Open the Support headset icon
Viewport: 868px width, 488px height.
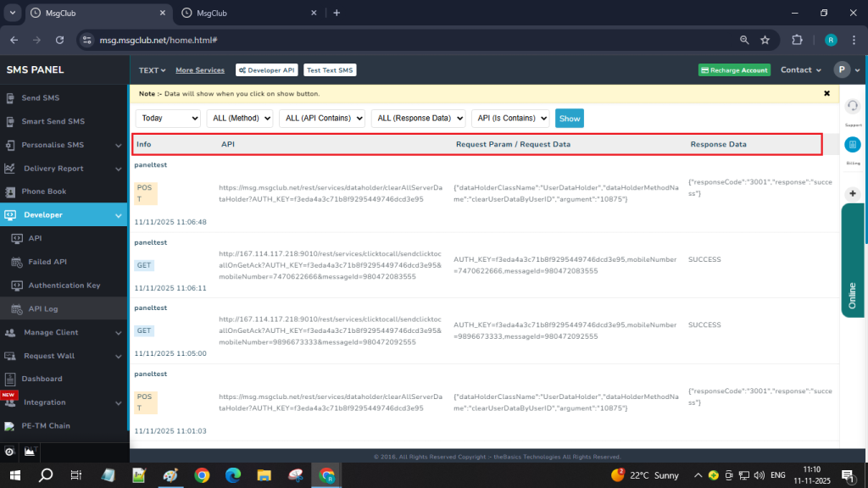click(x=853, y=108)
